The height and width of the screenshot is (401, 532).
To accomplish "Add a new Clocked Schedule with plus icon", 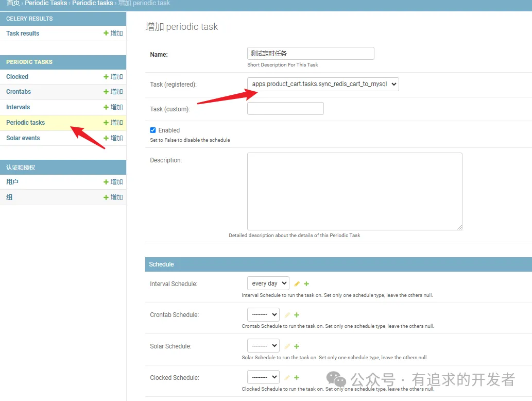I will 297,378.
